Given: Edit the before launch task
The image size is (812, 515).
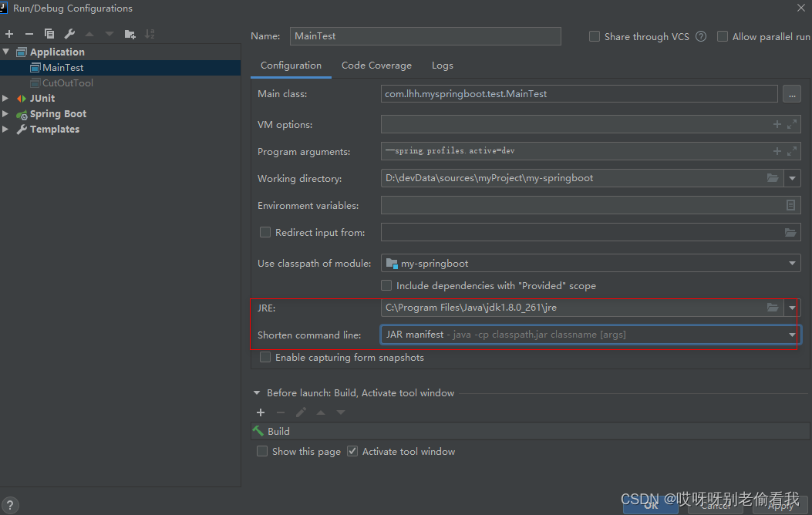Looking at the screenshot, I should (x=301, y=412).
